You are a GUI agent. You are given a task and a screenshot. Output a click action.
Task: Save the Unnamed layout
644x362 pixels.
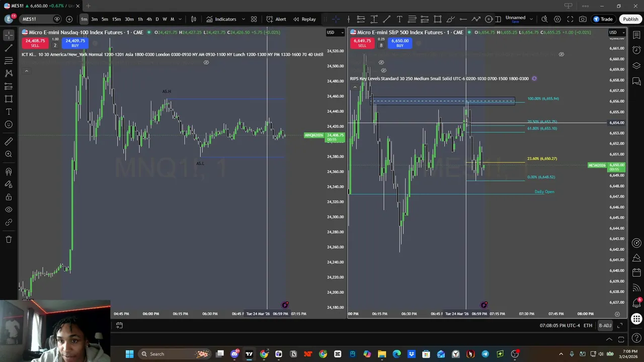(x=515, y=21)
